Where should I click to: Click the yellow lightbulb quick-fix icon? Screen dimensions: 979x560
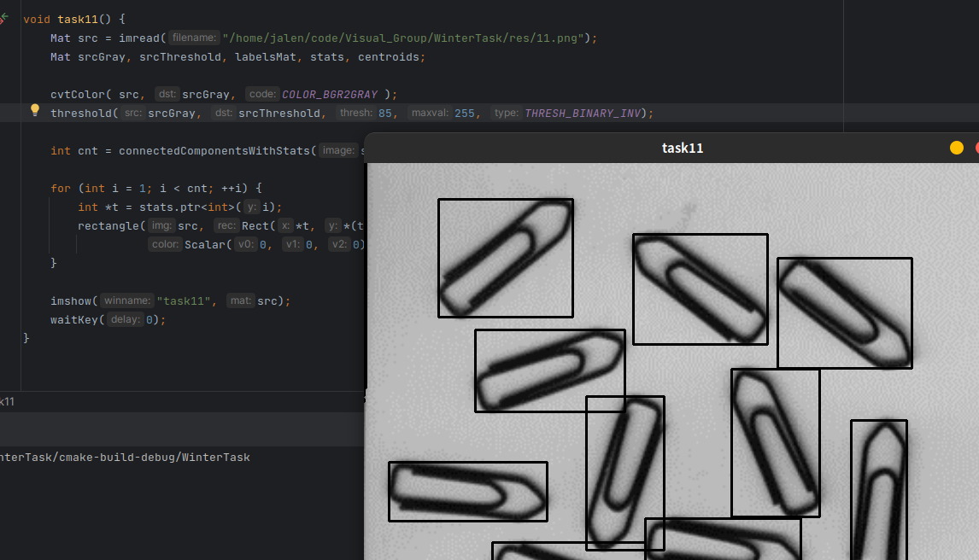point(35,111)
